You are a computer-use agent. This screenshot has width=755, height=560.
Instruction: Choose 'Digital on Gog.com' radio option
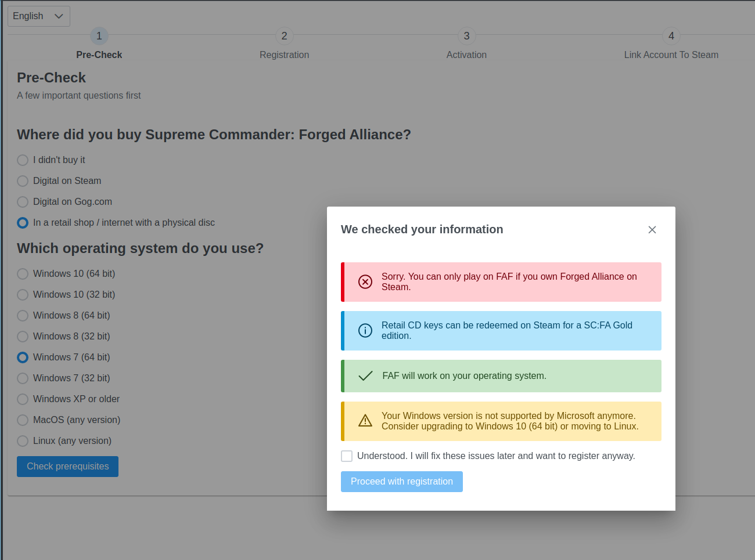23,202
